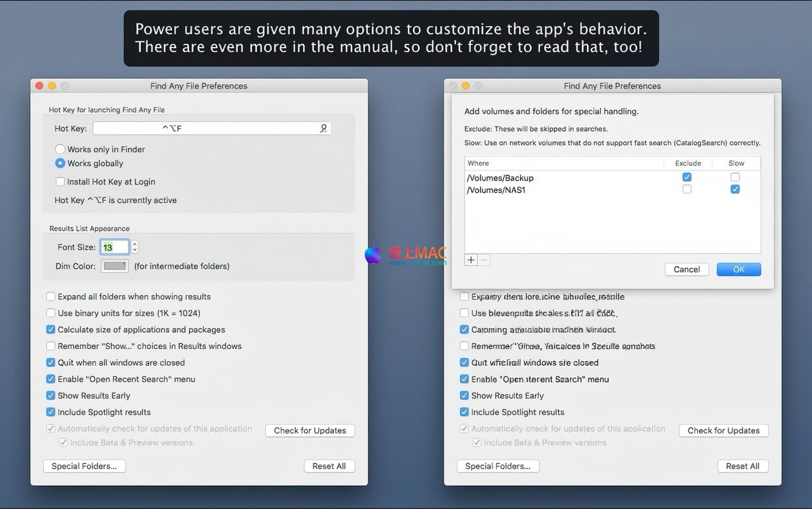
Task: Decrease font size with the stepper down arrow
Action: [x=135, y=251]
